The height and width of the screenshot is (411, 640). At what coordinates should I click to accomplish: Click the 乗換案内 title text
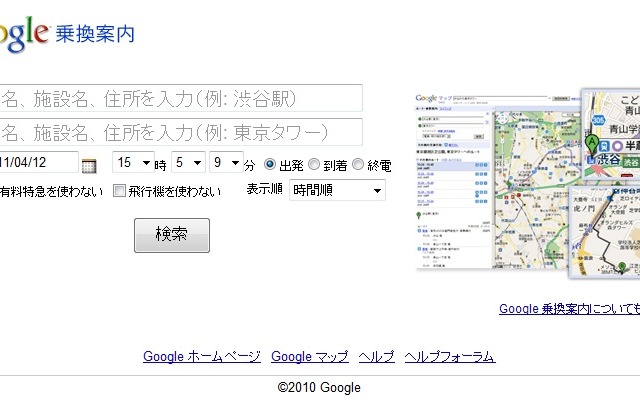[x=95, y=34]
